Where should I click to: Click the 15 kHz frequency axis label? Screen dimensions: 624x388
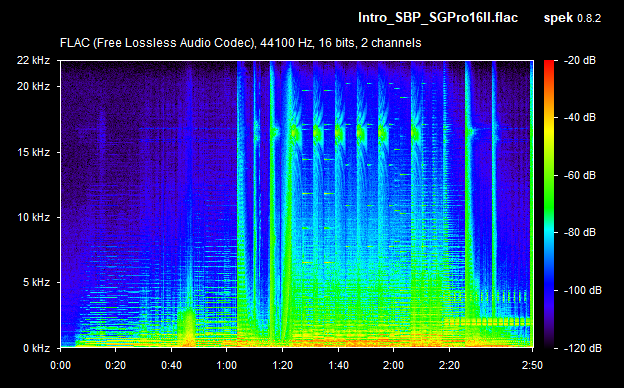click(33, 152)
